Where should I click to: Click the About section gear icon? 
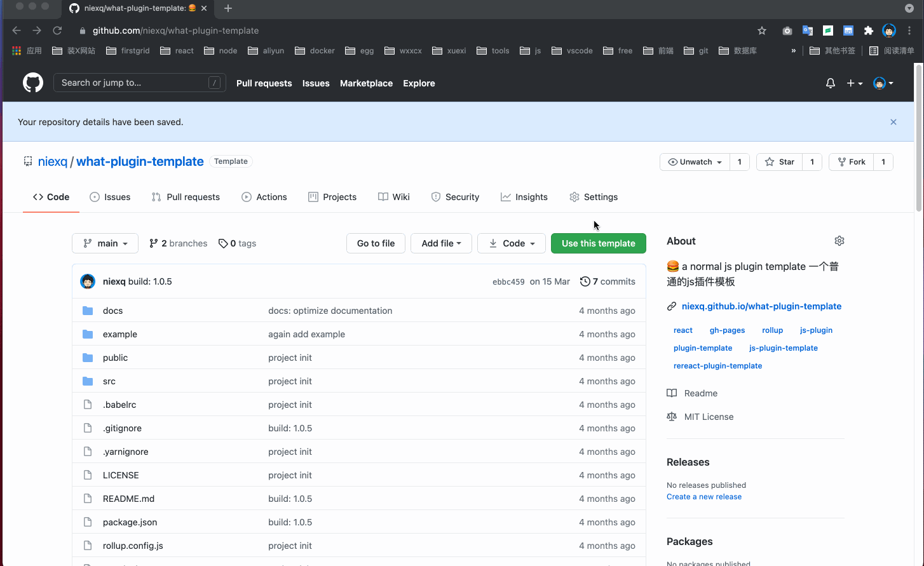click(839, 241)
